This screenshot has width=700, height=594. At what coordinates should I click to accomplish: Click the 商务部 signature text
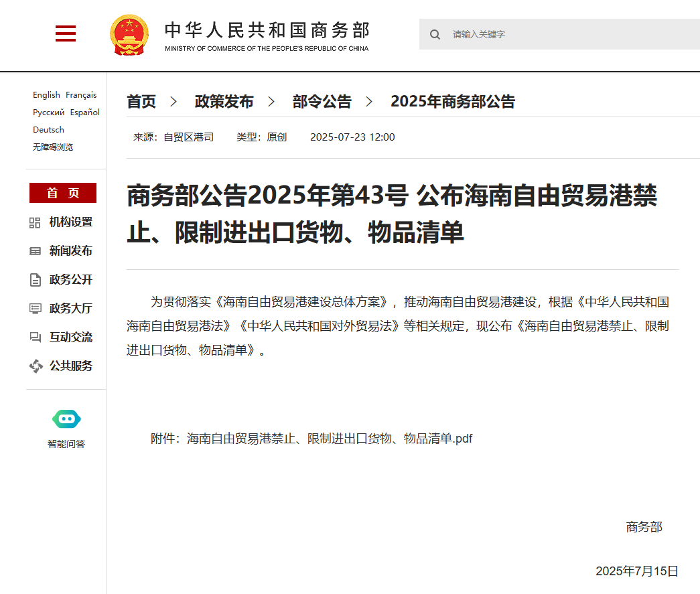(644, 527)
